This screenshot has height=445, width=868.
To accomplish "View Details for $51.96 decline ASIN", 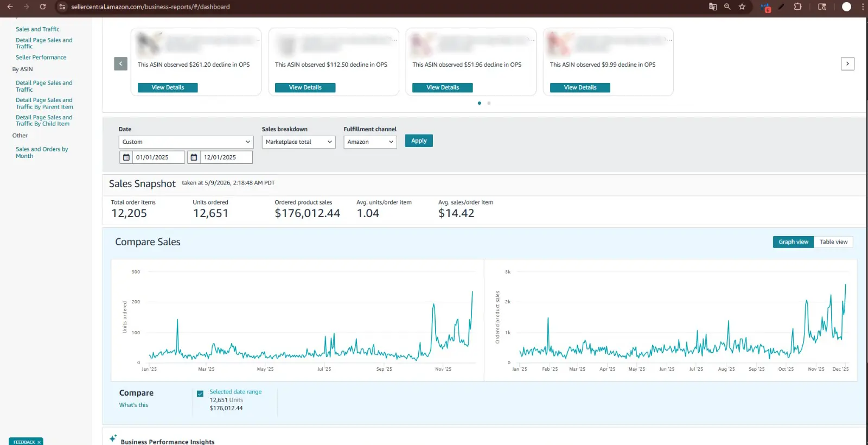I will point(443,87).
